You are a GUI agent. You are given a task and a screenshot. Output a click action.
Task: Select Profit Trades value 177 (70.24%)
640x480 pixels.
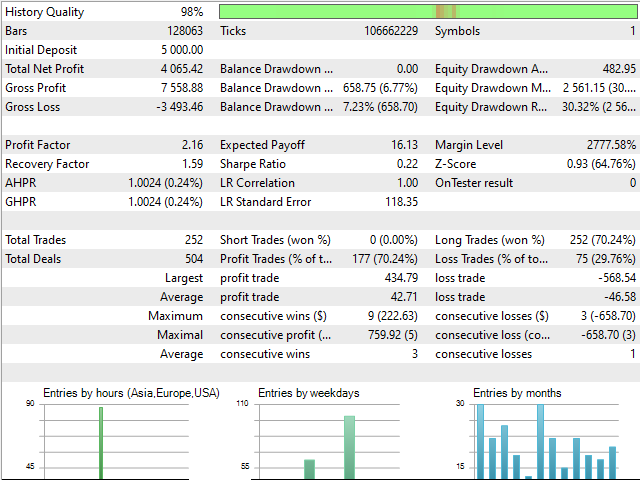coord(385,259)
